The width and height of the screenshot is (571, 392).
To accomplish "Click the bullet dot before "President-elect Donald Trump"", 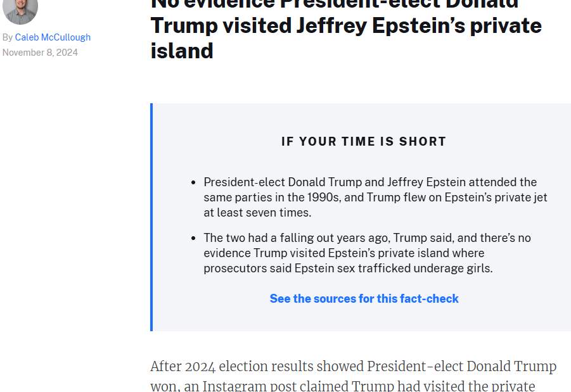I will pos(193,182).
